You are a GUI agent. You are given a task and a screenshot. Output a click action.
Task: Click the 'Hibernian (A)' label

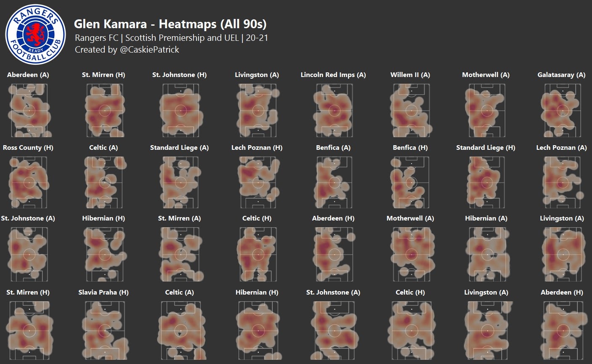[x=486, y=218]
